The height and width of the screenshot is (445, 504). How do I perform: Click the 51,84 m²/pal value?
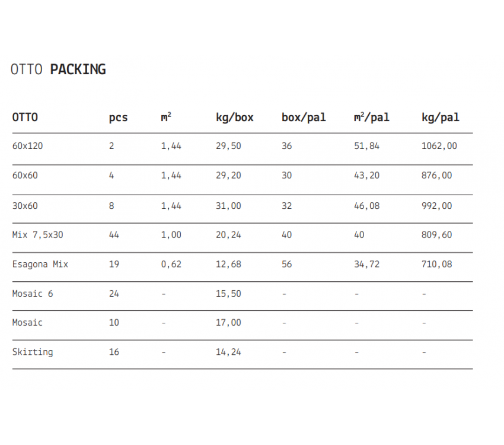(x=367, y=147)
